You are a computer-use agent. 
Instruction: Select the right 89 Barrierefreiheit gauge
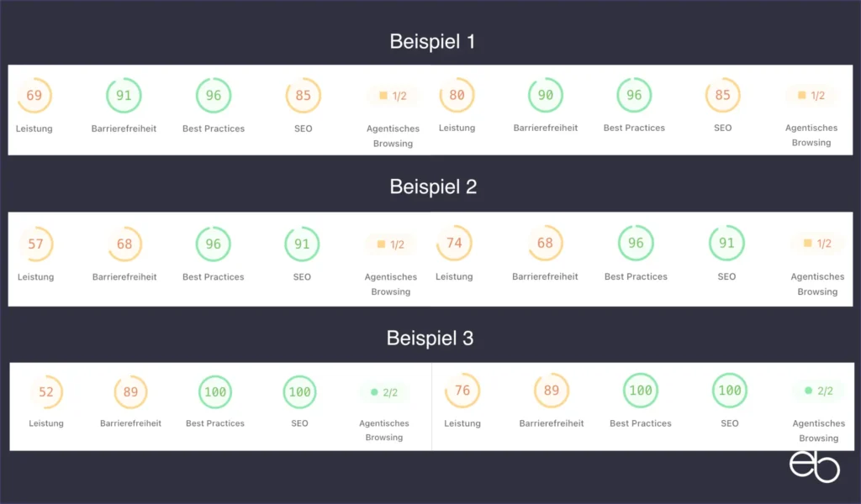552,391
